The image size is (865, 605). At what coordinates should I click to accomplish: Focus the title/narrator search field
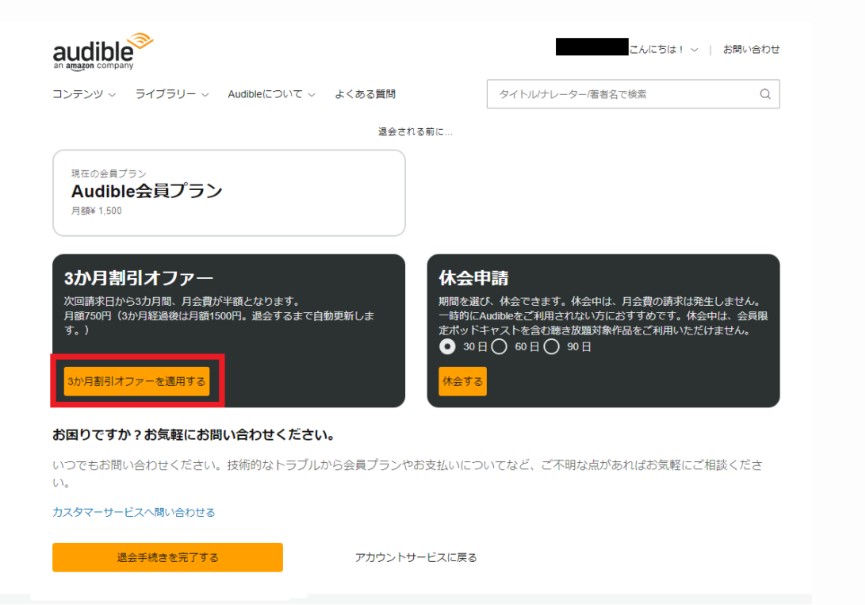click(x=620, y=95)
